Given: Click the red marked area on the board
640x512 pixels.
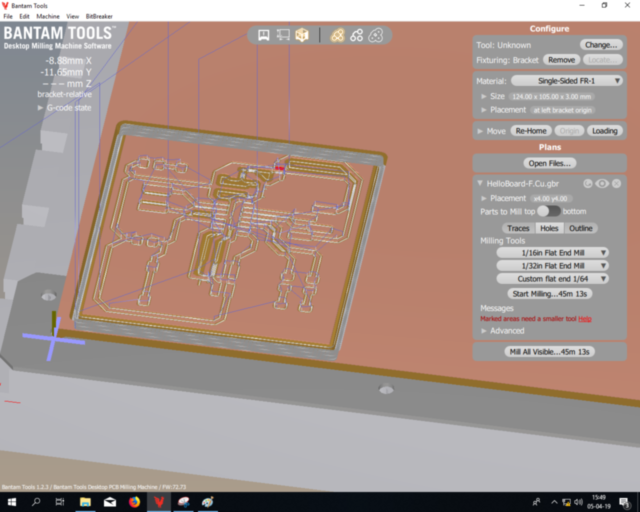Looking at the screenshot, I should click(x=280, y=168).
